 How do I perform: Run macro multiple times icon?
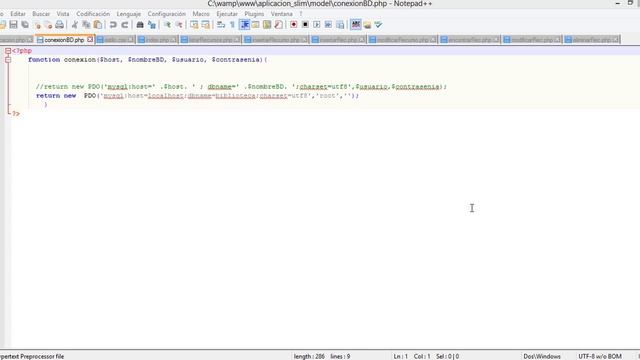(x=328, y=25)
